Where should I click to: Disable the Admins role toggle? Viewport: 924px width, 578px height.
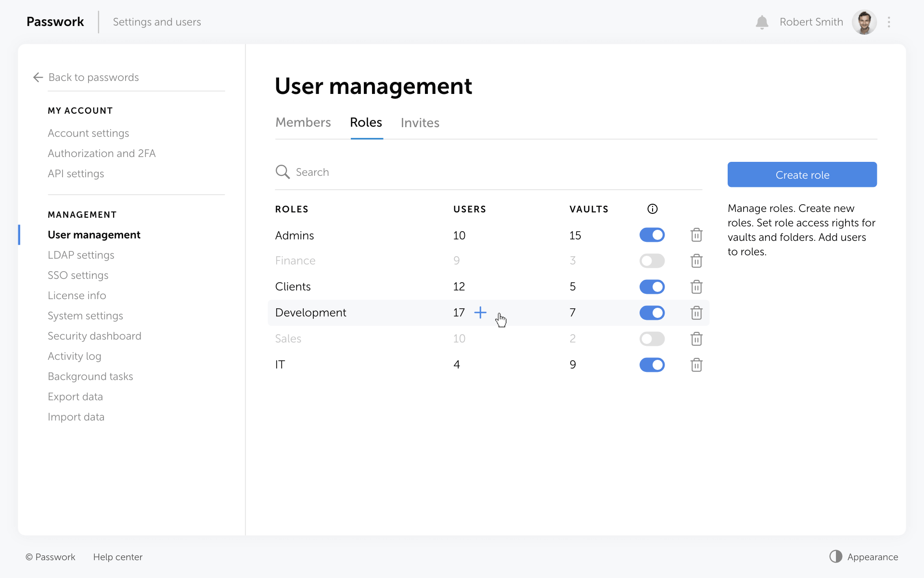[x=652, y=235]
